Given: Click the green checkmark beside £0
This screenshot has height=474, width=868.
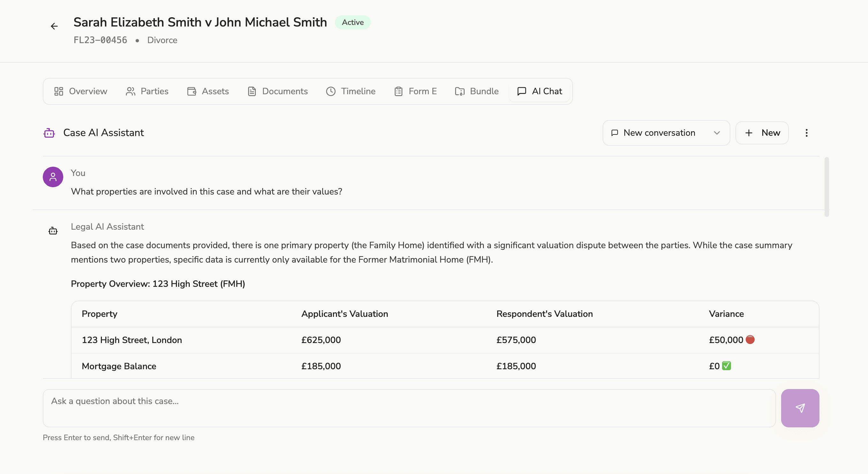Looking at the screenshot, I should point(727,366).
